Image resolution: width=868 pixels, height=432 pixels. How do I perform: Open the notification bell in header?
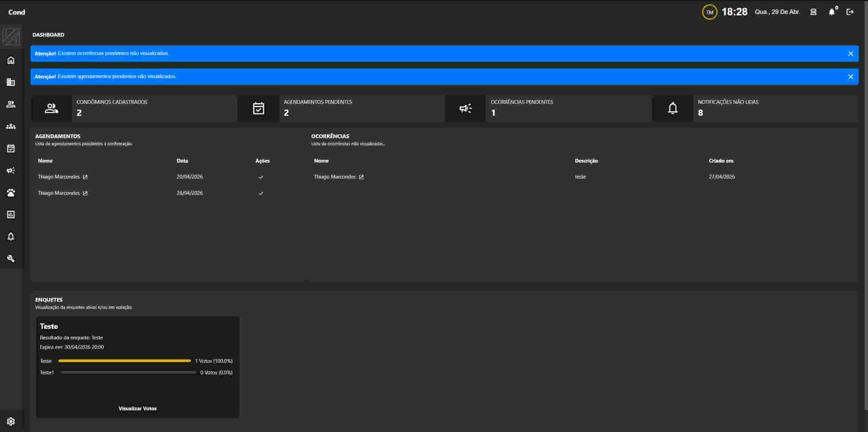point(832,12)
